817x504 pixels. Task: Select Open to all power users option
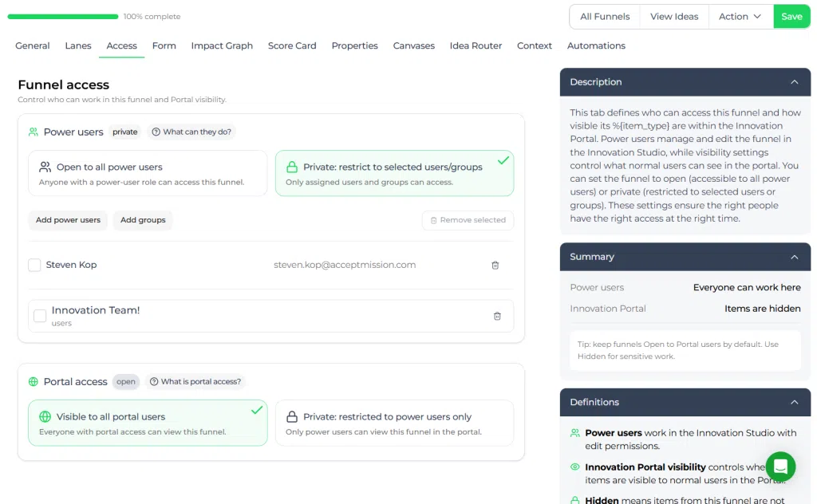pyautogui.click(x=148, y=173)
